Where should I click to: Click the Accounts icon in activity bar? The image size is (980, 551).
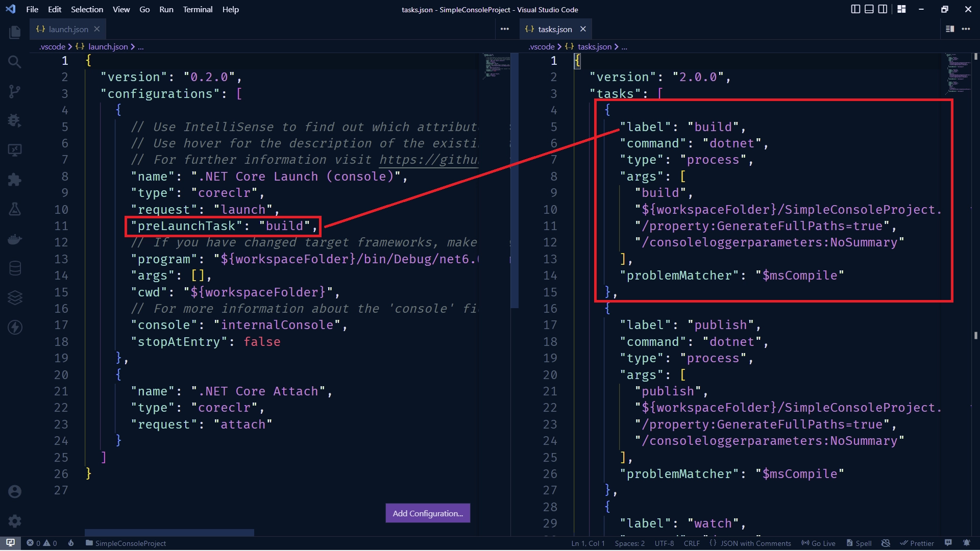pyautogui.click(x=15, y=491)
